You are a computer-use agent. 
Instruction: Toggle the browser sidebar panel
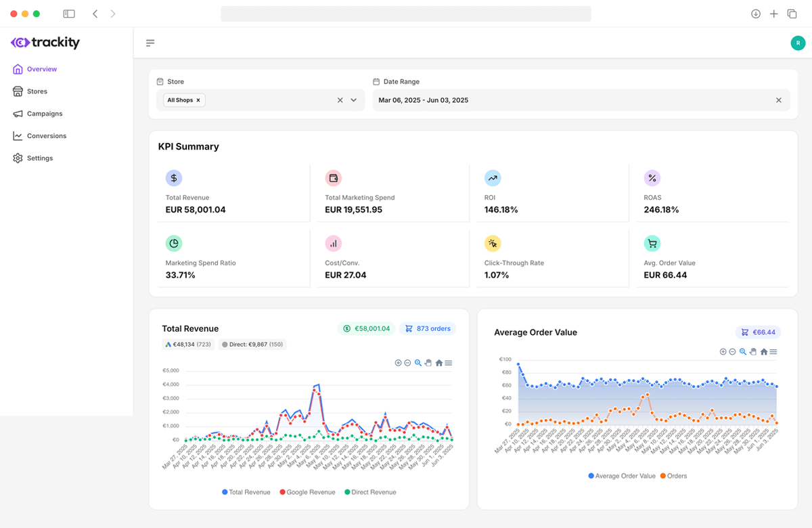coord(69,14)
